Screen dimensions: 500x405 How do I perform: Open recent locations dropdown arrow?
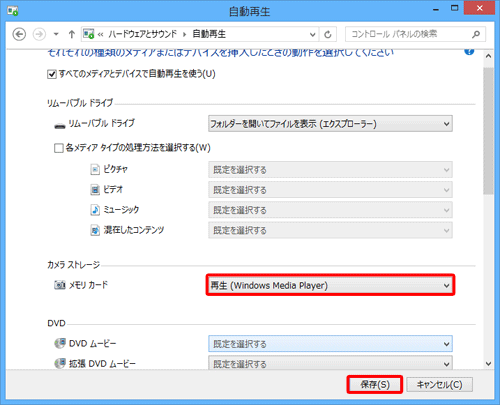(56, 34)
